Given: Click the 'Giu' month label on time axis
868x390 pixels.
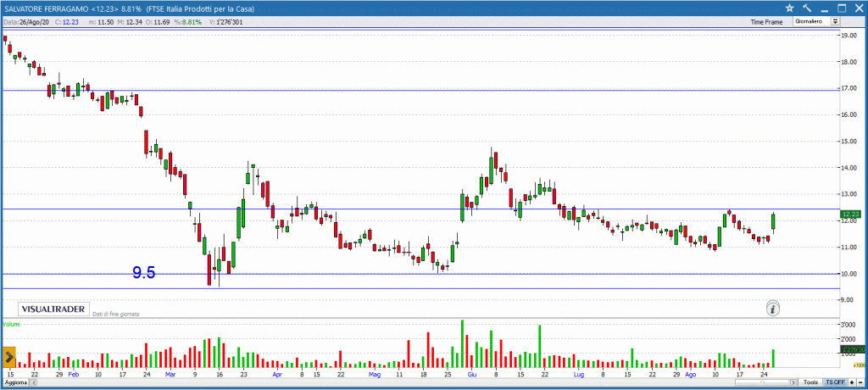Looking at the screenshot, I should [472, 375].
